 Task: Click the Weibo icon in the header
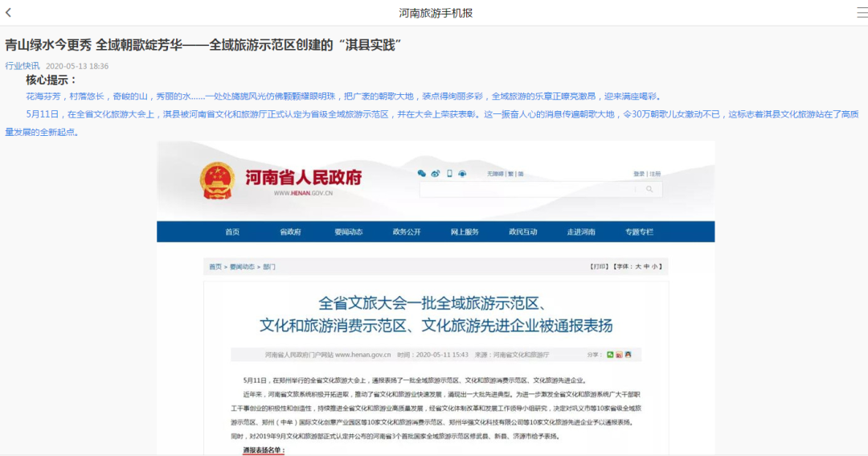click(436, 174)
